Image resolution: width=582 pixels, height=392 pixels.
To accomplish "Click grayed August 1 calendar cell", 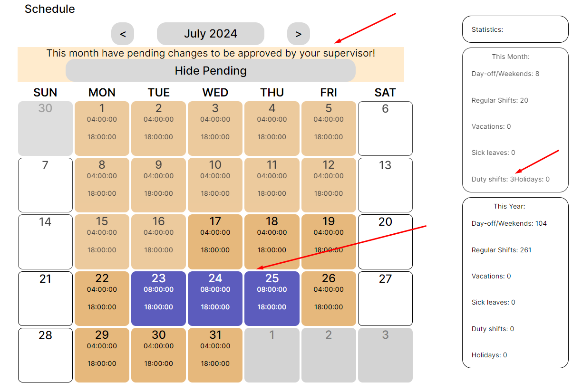I will [x=272, y=355].
